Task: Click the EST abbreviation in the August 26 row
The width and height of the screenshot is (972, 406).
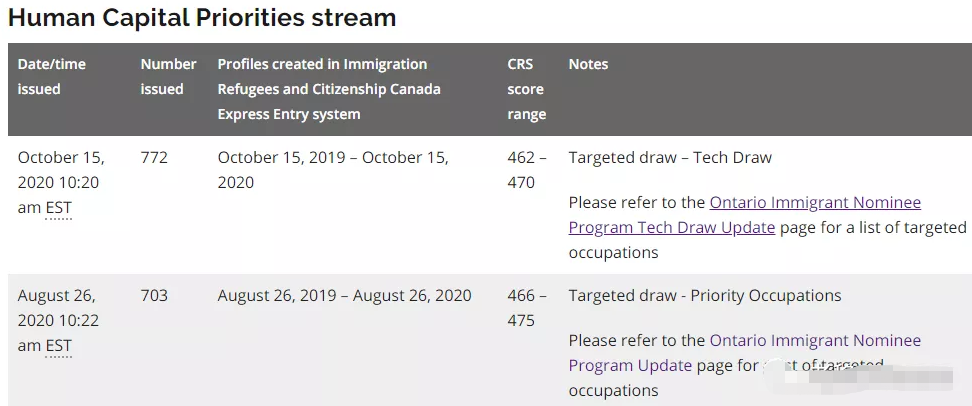Action: 59,346
